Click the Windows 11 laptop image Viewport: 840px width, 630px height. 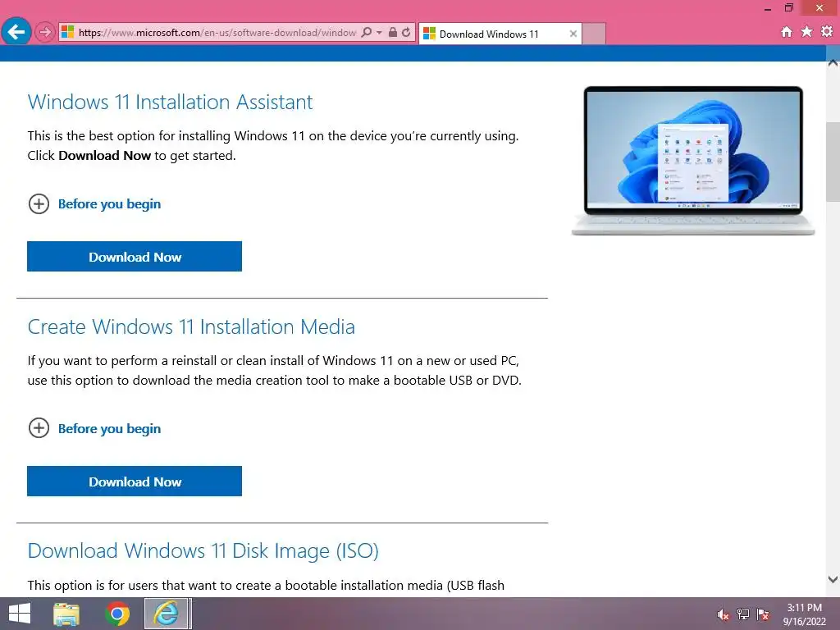pos(693,160)
